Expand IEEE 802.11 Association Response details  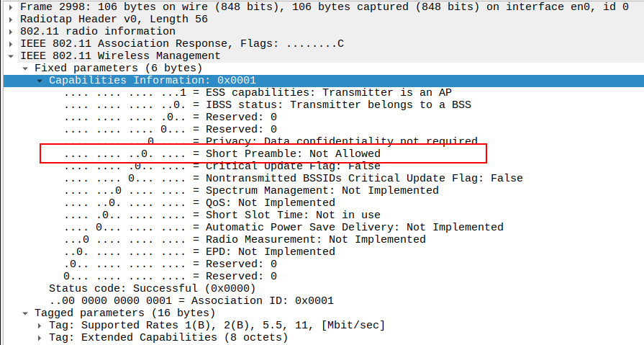click(11, 43)
